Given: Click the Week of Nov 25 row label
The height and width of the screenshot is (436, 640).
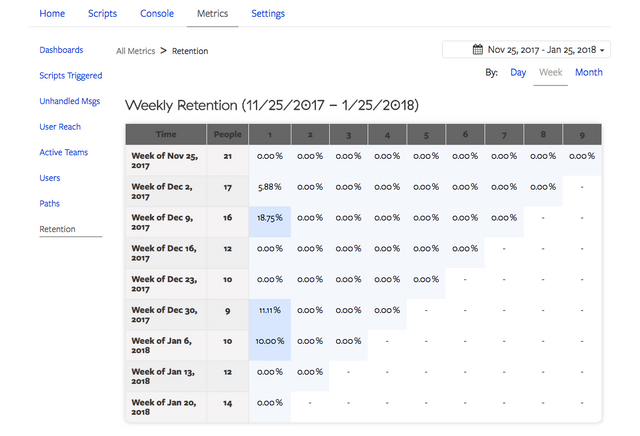Looking at the screenshot, I should click(165, 161).
